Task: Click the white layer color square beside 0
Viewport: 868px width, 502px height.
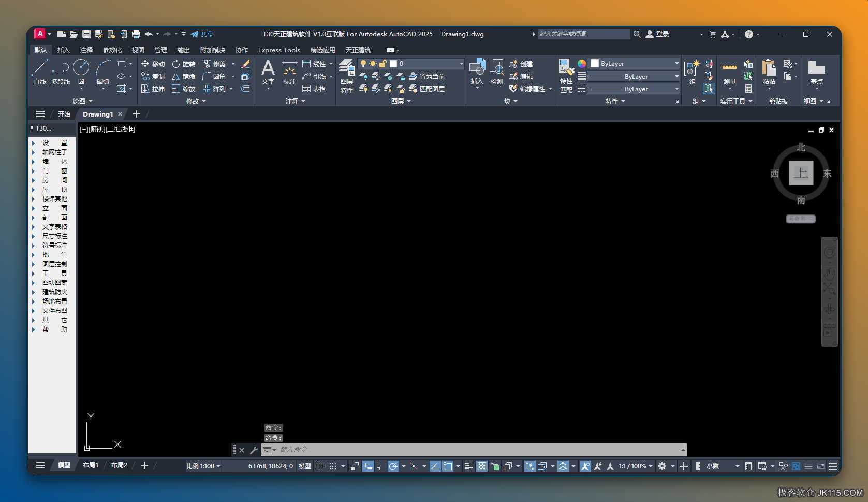Action: click(393, 63)
